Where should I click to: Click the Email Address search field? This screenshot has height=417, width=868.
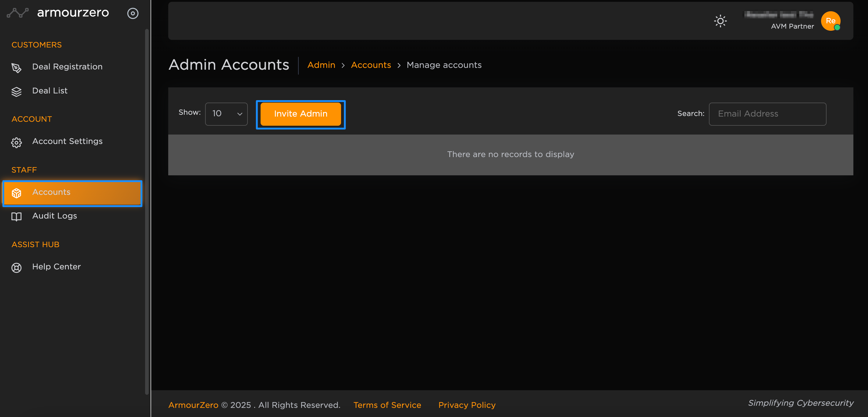(x=767, y=114)
